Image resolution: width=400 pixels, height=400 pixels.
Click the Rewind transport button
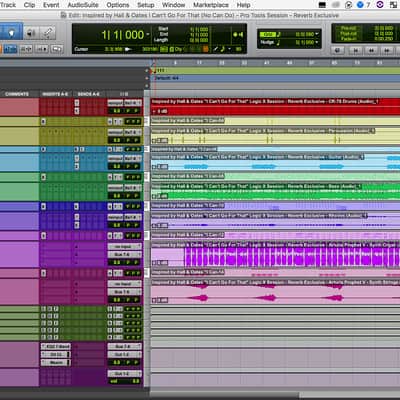(371, 50)
